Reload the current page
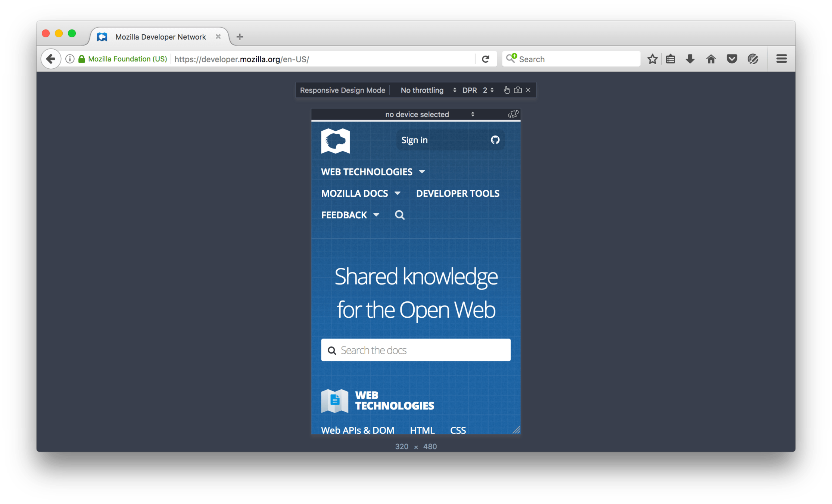The width and height of the screenshot is (832, 504). tap(486, 59)
